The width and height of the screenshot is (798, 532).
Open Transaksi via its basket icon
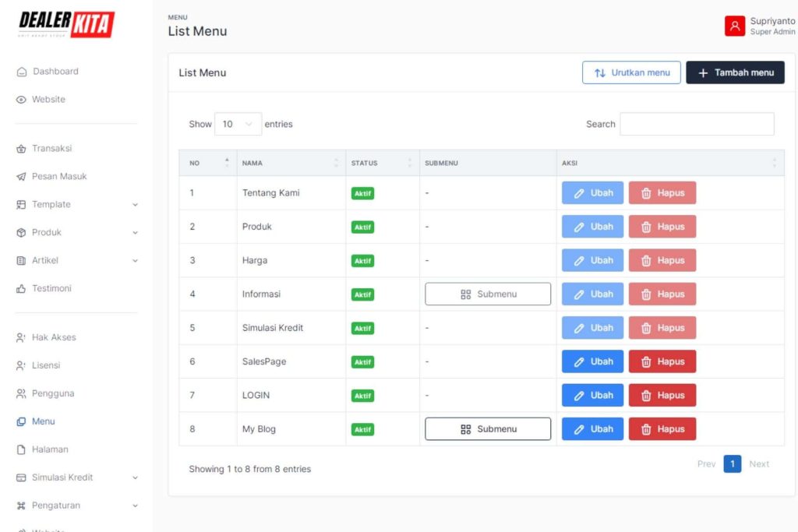pyautogui.click(x=21, y=149)
